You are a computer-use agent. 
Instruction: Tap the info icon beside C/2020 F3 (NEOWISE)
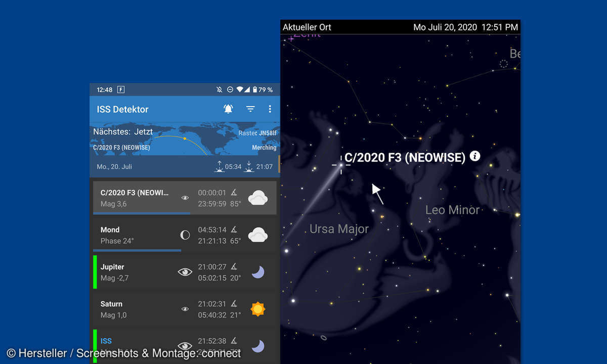pyautogui.click(x=474, y=156)
